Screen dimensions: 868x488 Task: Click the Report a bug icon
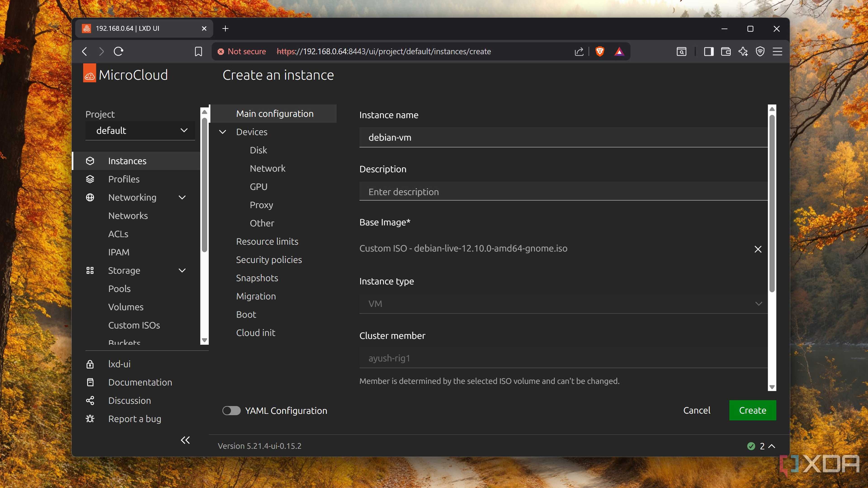coord(90,419)
